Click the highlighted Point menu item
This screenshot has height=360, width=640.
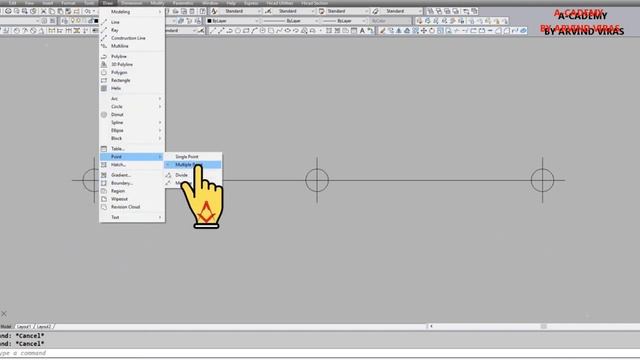(x=132, y=157)
